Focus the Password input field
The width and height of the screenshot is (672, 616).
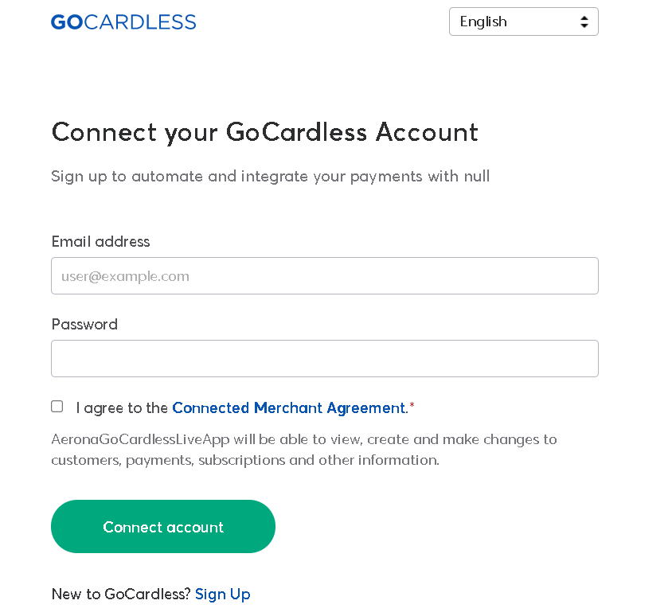tap(325, 359)
